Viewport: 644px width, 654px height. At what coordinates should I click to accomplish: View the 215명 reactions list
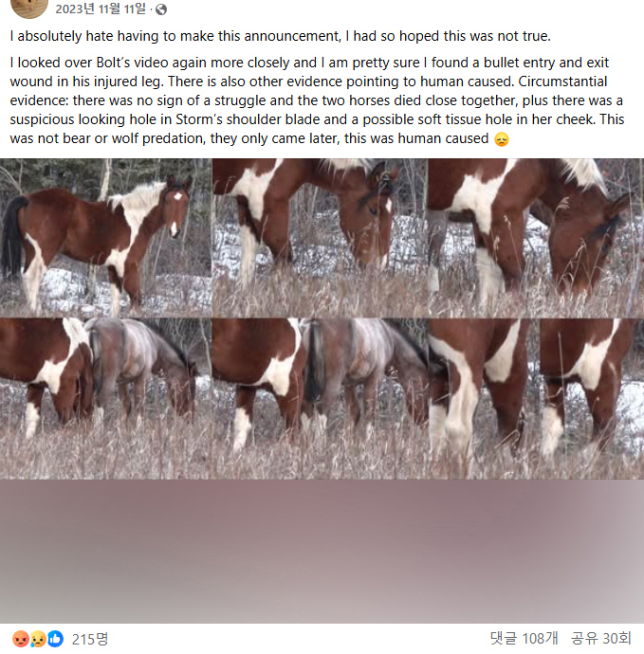coord(90,639)
